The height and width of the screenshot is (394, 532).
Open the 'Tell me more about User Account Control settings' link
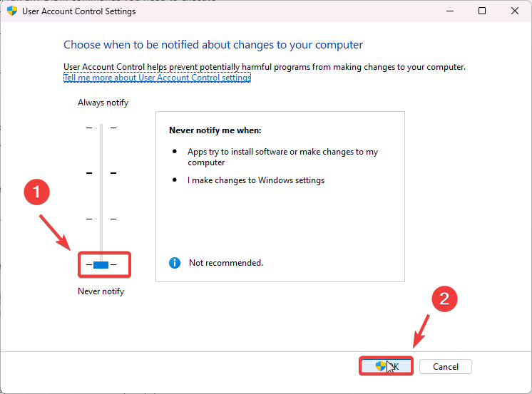(157, 78)
